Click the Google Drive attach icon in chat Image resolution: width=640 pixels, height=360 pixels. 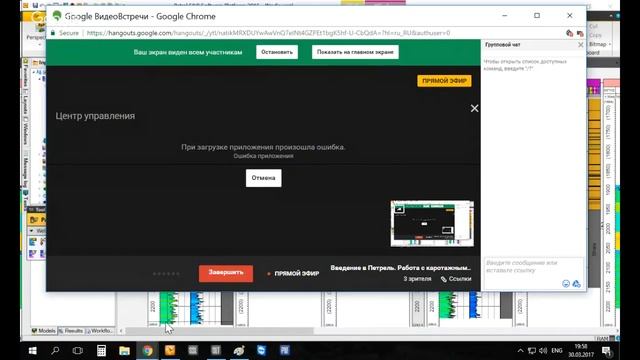(576, 284)
